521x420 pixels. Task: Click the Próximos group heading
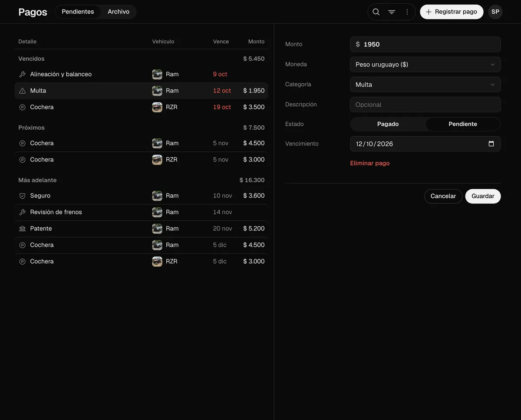tap(31, 128)
